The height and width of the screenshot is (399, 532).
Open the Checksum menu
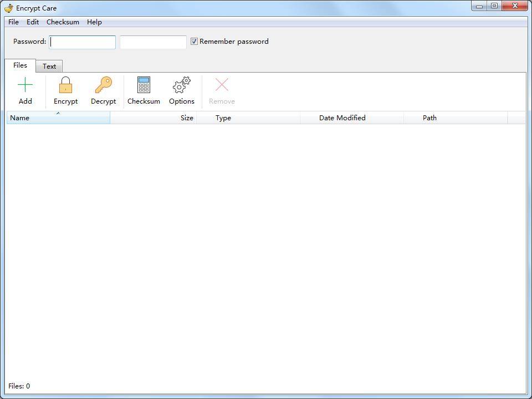click(x=62, y=22)
